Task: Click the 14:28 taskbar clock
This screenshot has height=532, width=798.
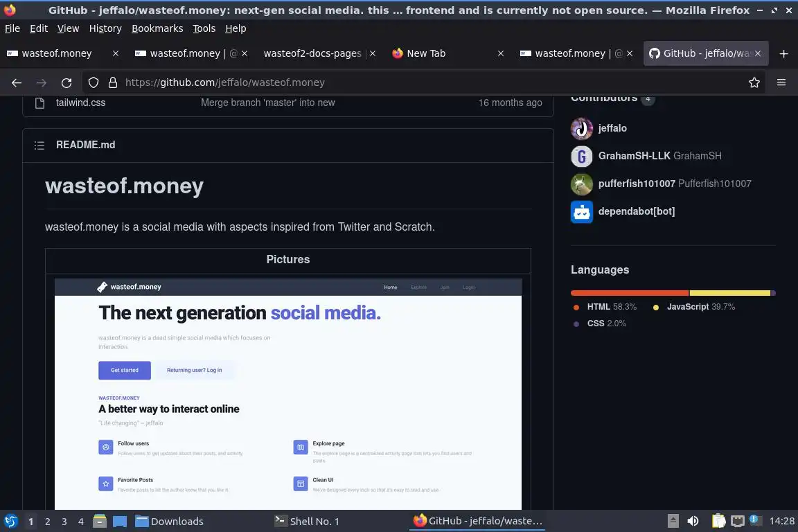Action: (781, 521)
